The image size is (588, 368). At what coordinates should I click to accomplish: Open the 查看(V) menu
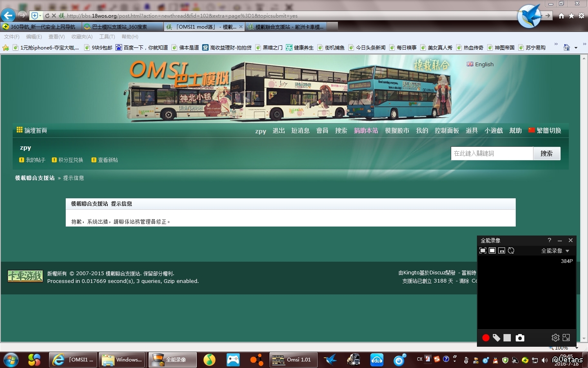coord(57,37)
